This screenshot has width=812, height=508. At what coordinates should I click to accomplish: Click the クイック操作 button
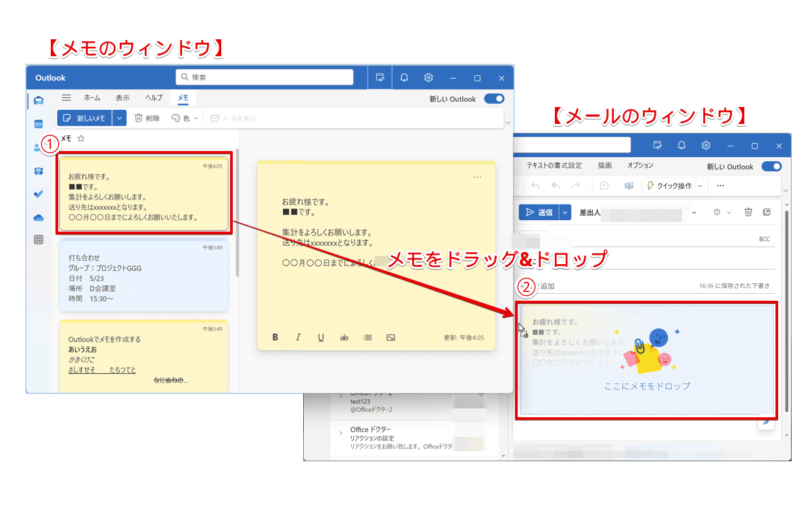pos(670,185)
